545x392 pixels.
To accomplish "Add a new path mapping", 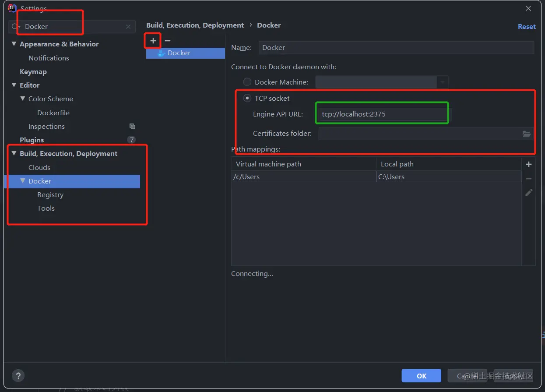I will tap(529, 164).
